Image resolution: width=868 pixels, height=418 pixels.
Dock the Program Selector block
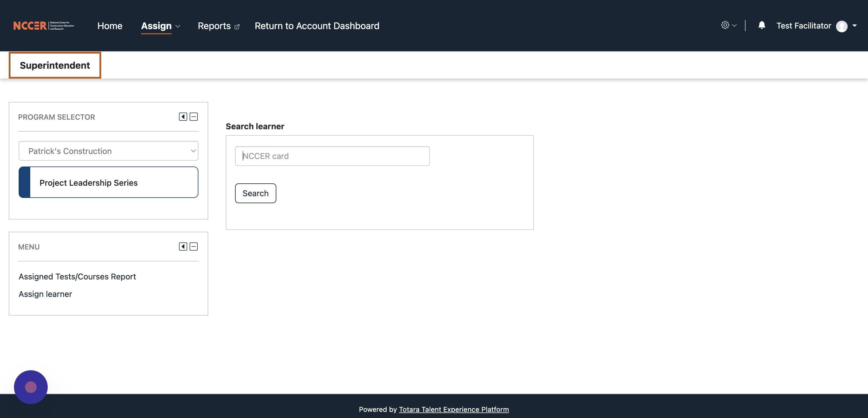183,117
